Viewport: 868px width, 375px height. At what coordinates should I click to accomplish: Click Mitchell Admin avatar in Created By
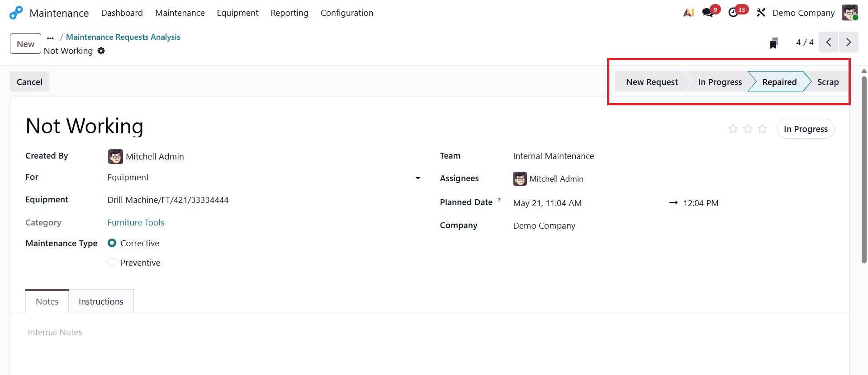(115, 156)
